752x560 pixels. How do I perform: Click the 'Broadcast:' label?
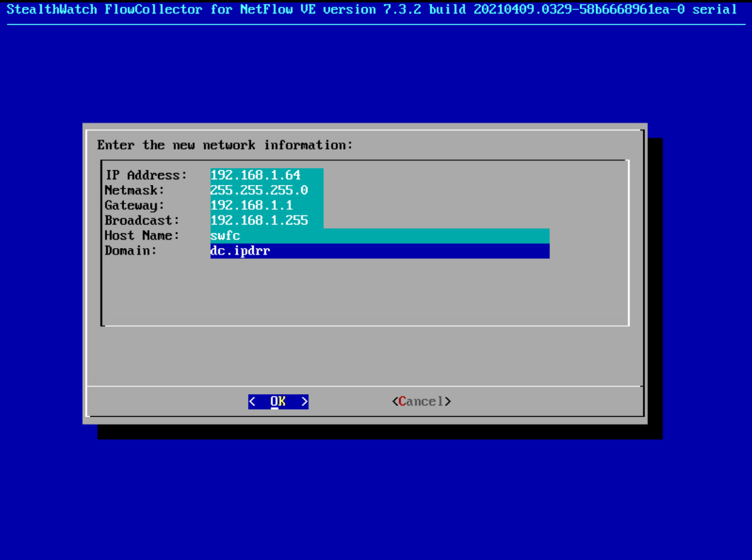(x=142, y=220)
